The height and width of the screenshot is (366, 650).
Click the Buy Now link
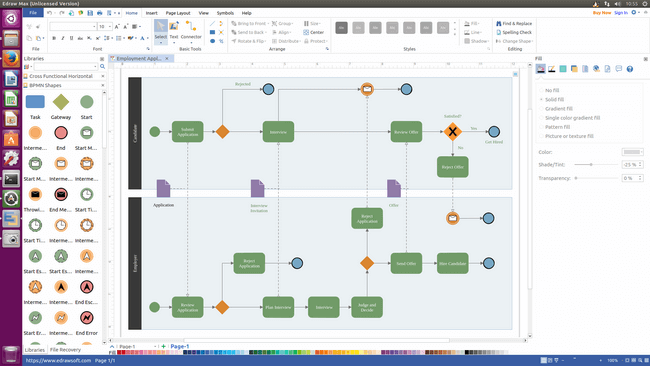point(602,13)
